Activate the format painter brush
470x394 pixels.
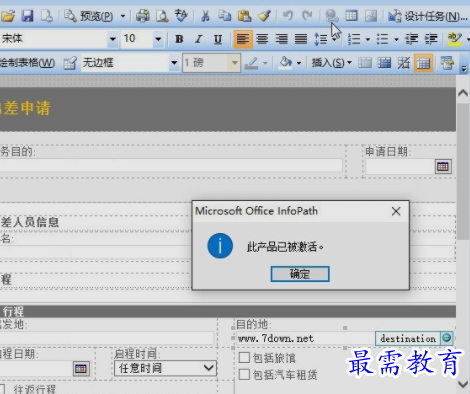[265, 16]
